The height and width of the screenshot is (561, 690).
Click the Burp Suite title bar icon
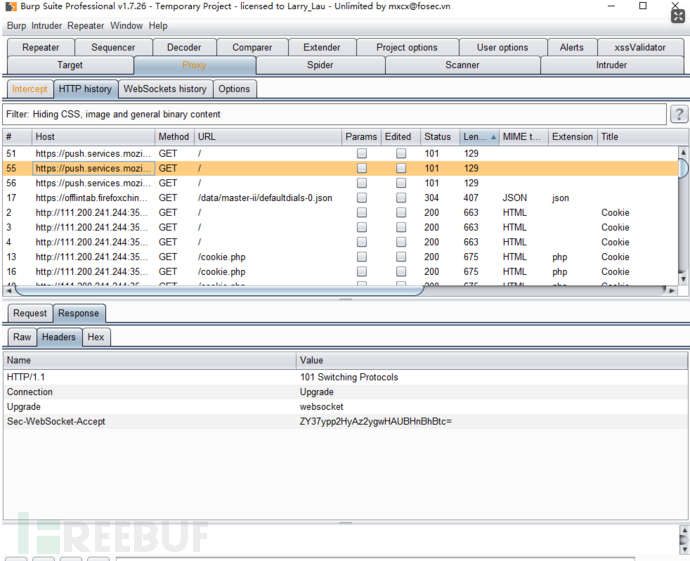[10, 7]
